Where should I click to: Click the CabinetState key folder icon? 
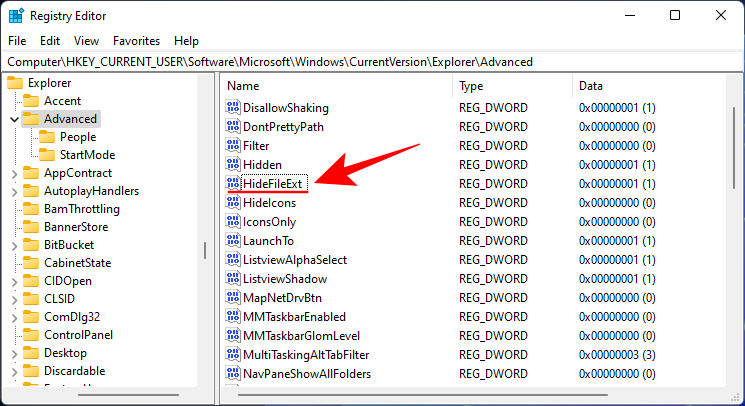pyautogui.click(x=31, y=263)
